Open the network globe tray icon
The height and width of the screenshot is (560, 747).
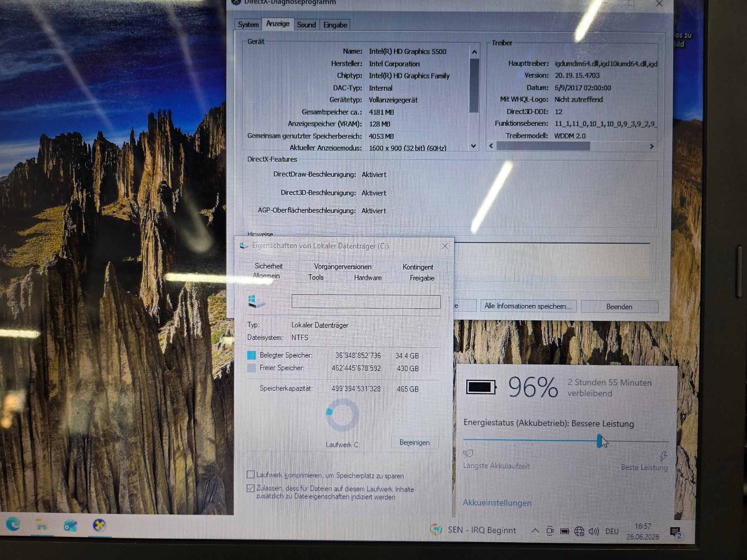click(x=579, y=531)
